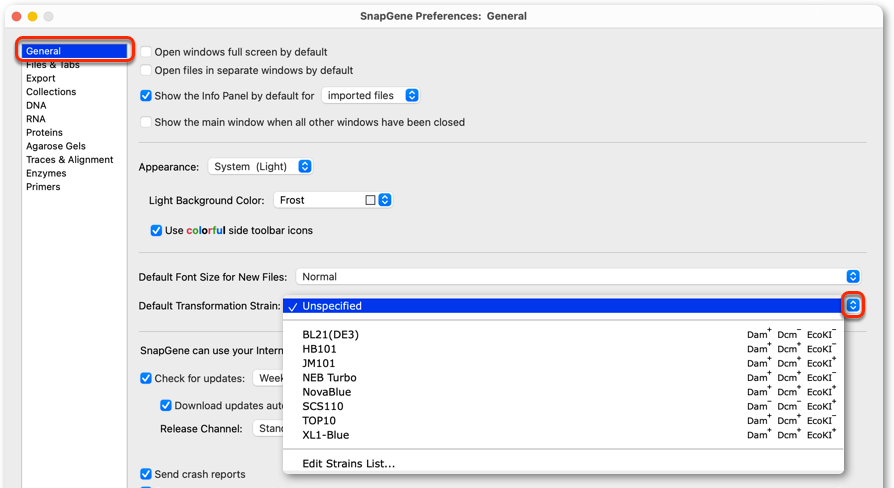
Task: Choose NovaBlue from the strain list
Action: pyautogui.click(x=563, y=392)
